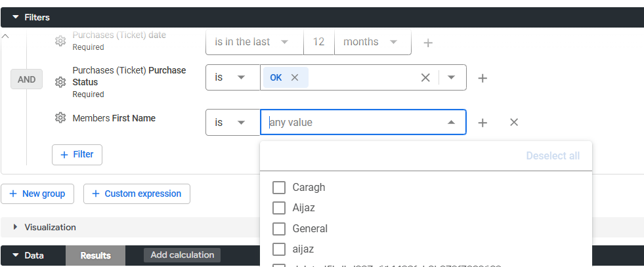This screenshot has width=644, height=267.
Task: Switch to the Results tab
Action: [x=95, y=255]
